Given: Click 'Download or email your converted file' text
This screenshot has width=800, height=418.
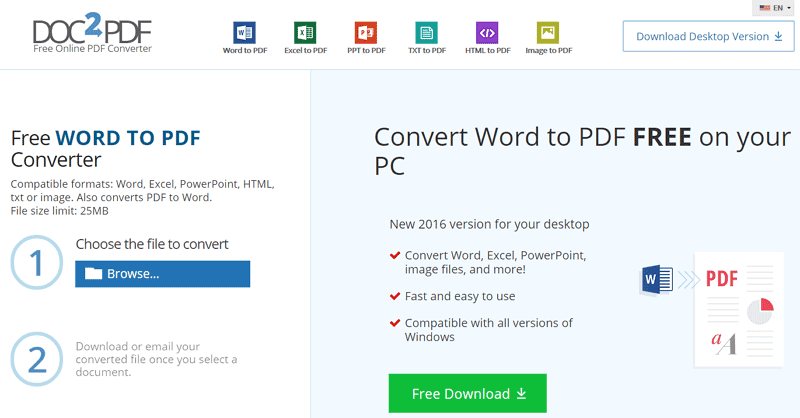Looking at the screenshot, I should 156,359.
